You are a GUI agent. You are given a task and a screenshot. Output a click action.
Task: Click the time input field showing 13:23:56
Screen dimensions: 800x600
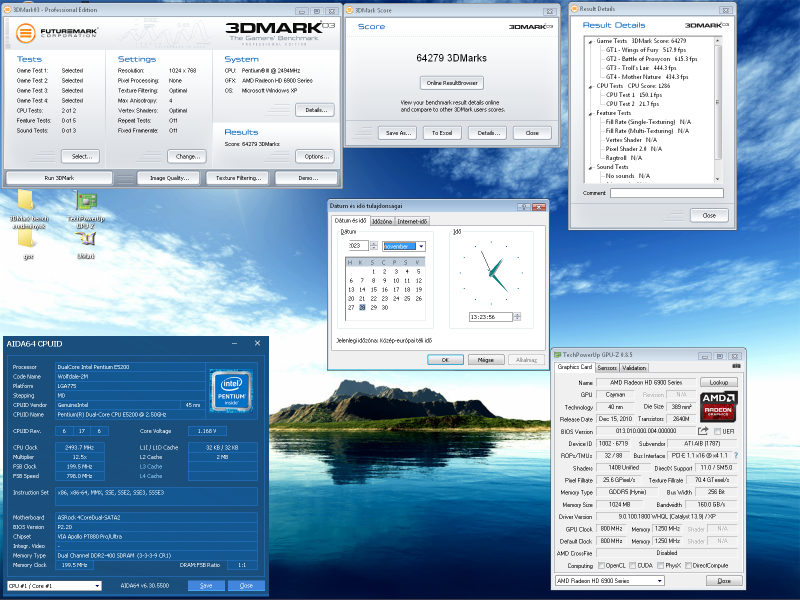pos(491,317)
